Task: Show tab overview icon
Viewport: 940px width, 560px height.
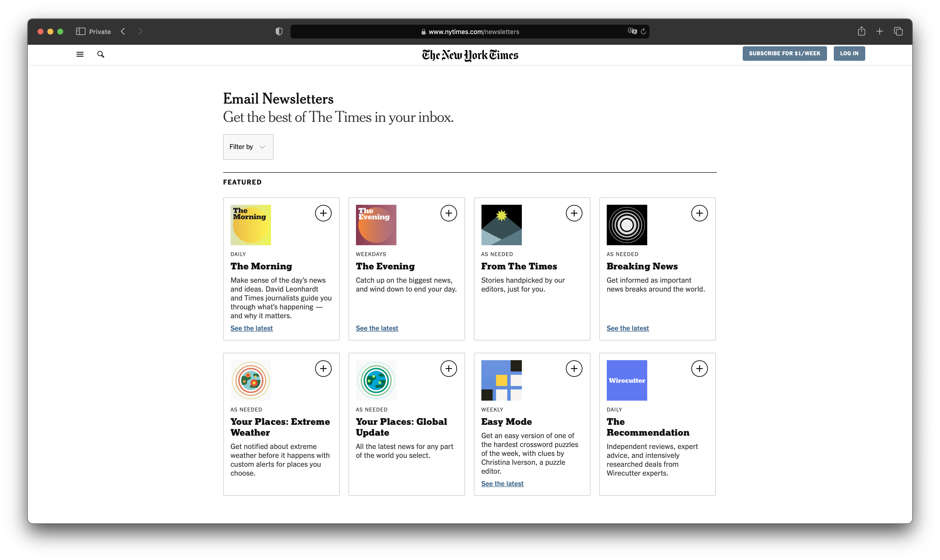Action: 898,31
